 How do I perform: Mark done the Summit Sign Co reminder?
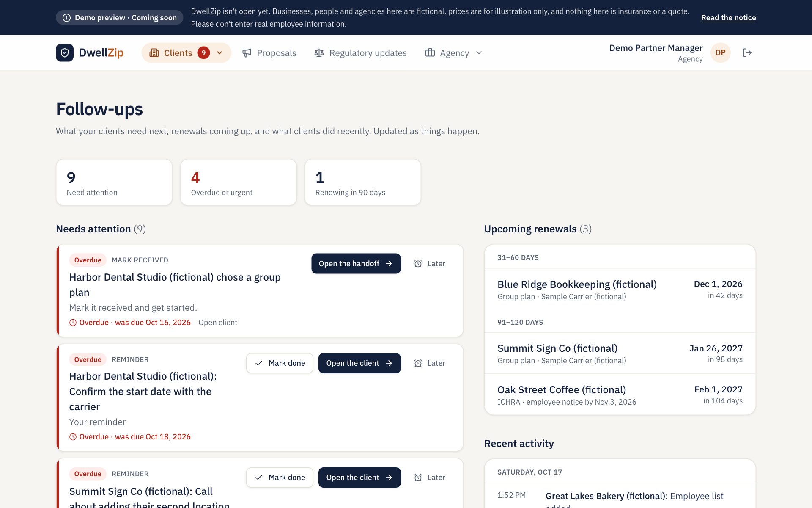coord(280,478)
